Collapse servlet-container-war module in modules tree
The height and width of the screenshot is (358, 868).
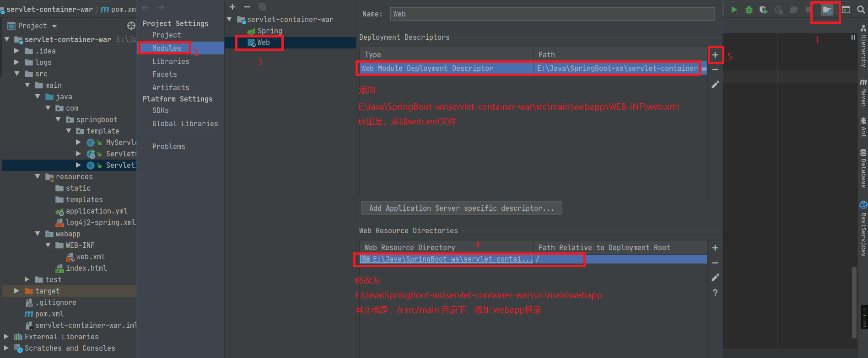(x=229, y=19)
